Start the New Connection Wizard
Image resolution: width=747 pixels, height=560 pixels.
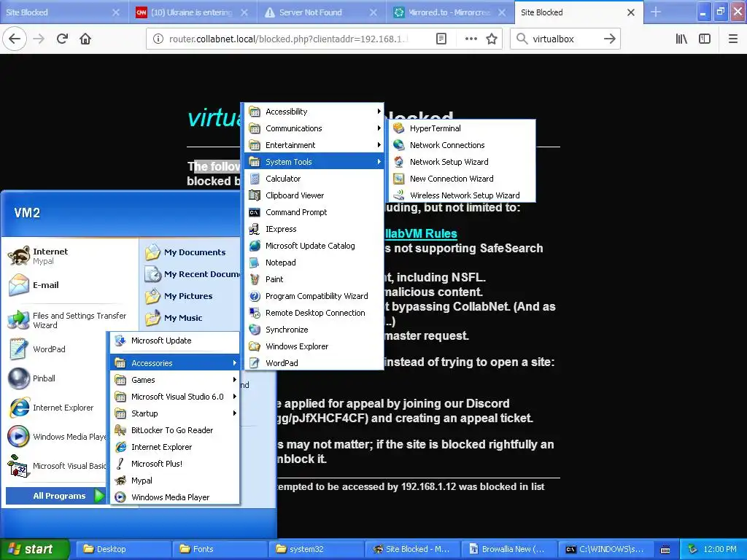pos(462,179)
